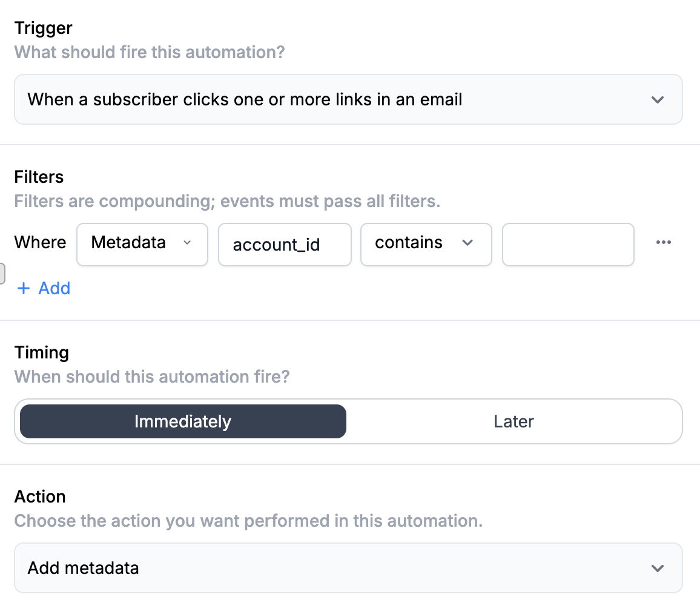The width and height of the screenshot is (700, 603).
Task: Click the small handle at the left edge
Action: [x=2, y=274]
